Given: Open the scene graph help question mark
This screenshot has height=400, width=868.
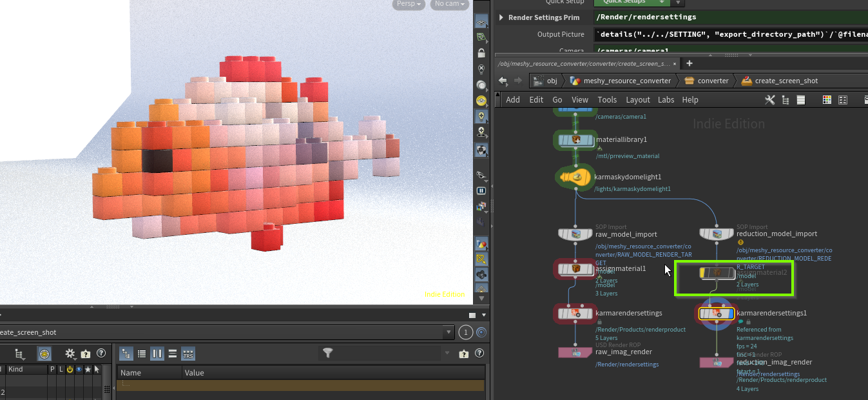Looking at the screenshot, I should click(101, 354).
